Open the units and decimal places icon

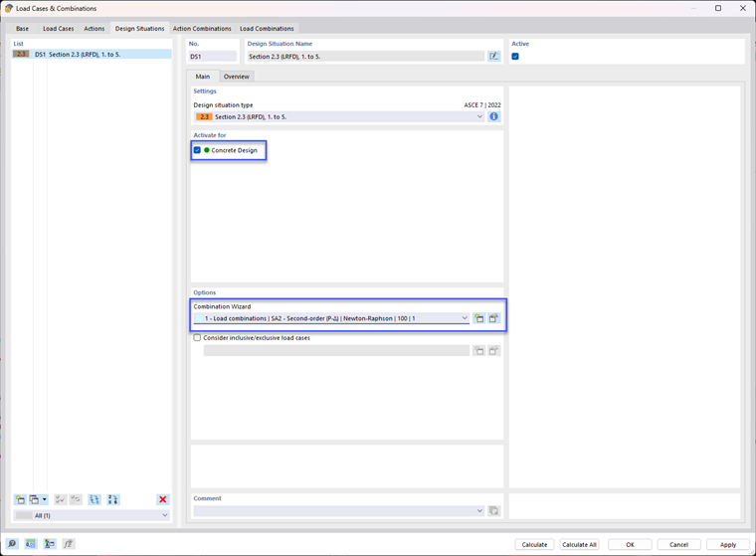[x=31, y=544]
